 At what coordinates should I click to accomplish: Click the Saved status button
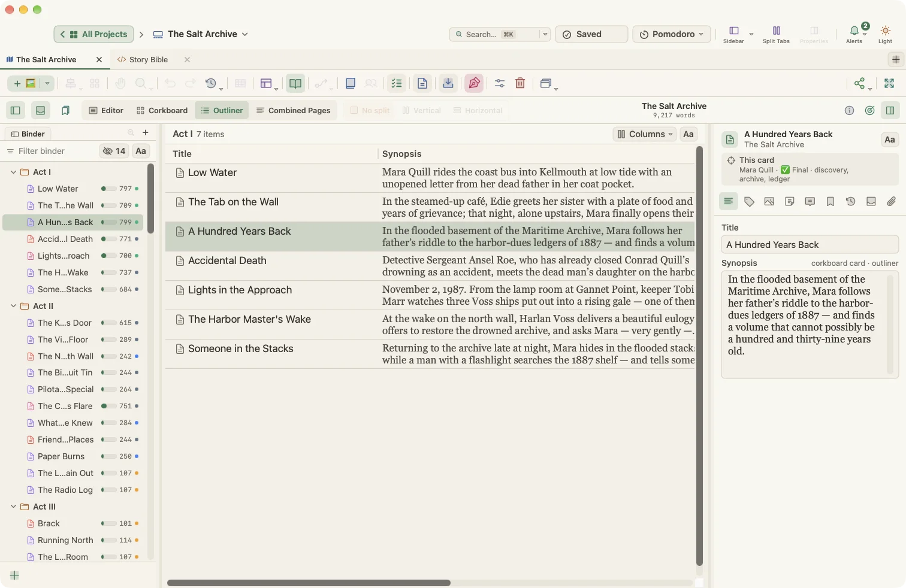point(591,34)
